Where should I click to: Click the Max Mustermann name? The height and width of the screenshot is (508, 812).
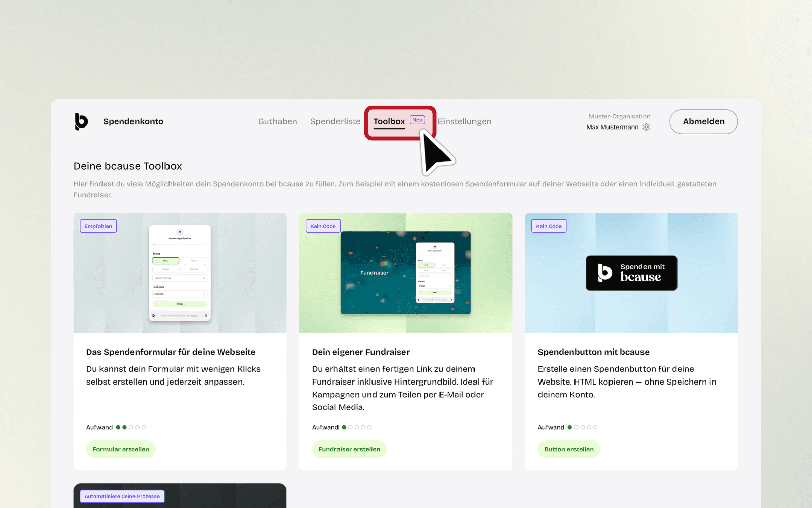click(x=613, y=127)
